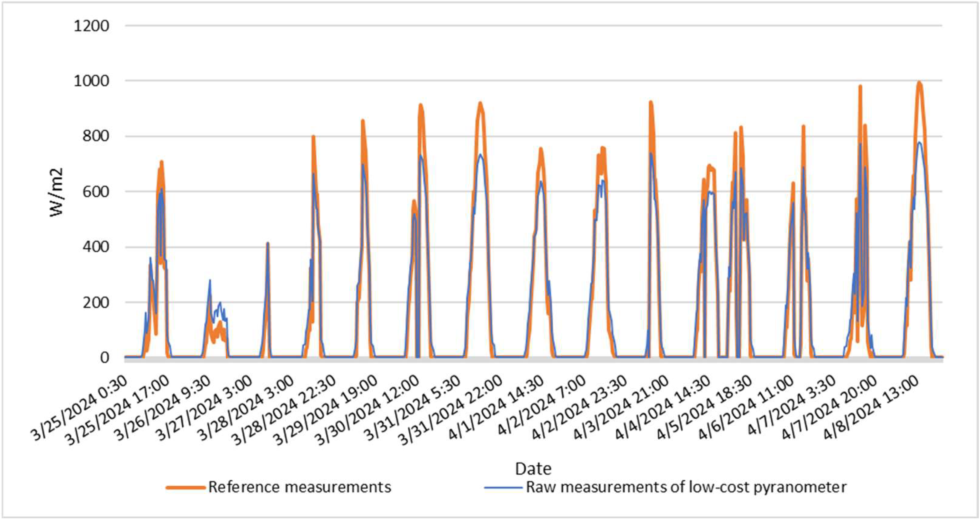This screenshot has height=519, width=980.
Task: Select the 'Raw measurements of low-cost pyranometer' legend label
Action: (686, 487)
